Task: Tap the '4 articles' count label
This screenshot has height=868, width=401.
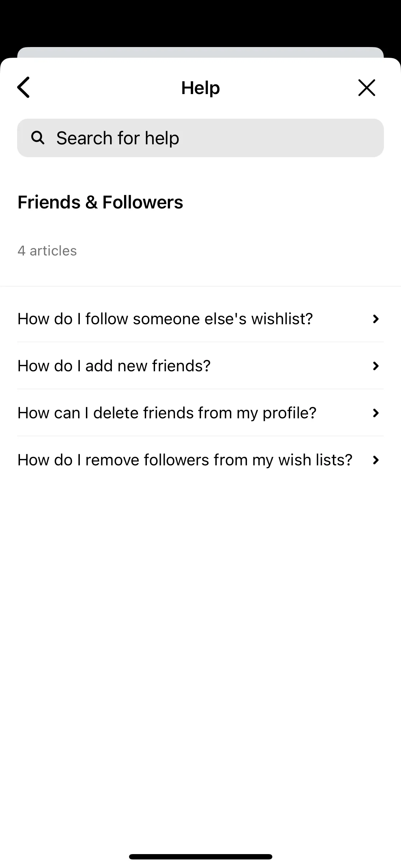Action: tap(47, 251)
